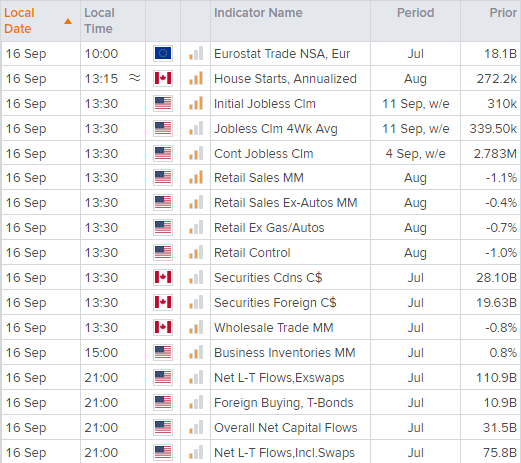Click the Period column header

[x=415, y=13]
